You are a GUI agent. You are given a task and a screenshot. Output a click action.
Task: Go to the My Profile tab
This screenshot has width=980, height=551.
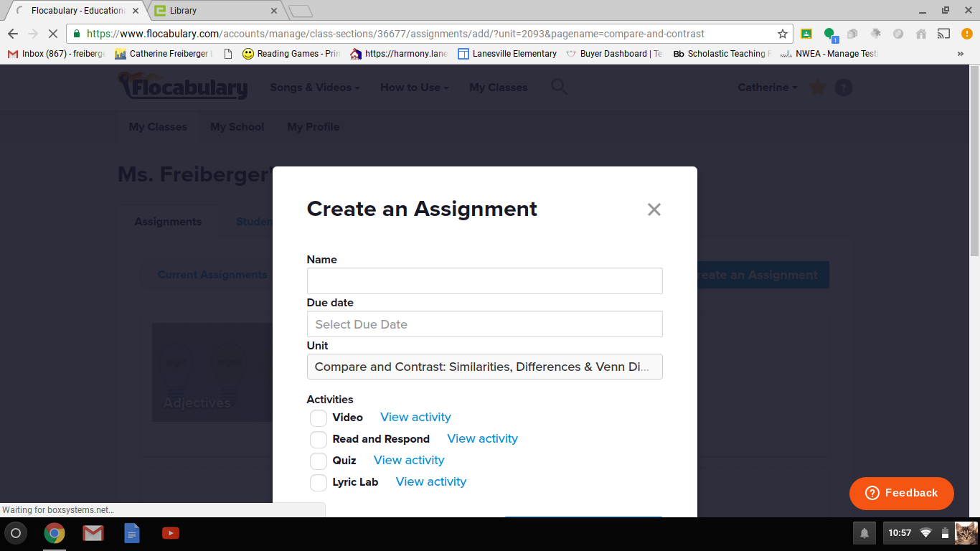[x=314, y=127]
